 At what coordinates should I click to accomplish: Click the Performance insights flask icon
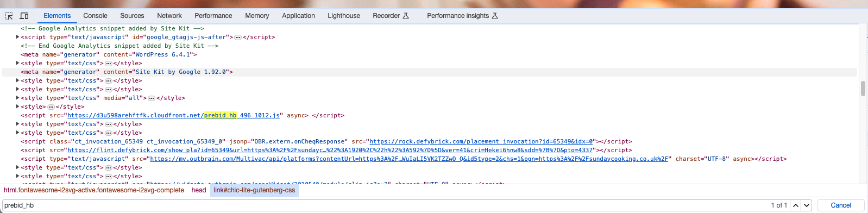(x=495, y=16)
